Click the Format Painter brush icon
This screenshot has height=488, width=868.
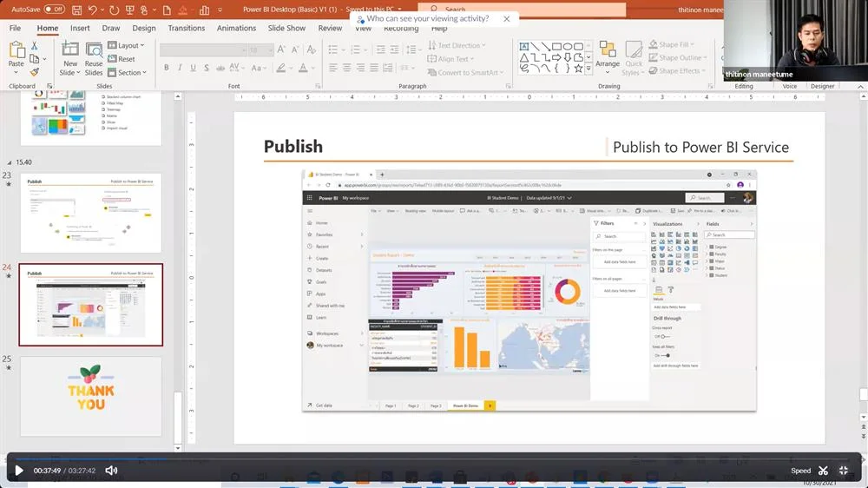pyautogui.click(x=35, y=72)
